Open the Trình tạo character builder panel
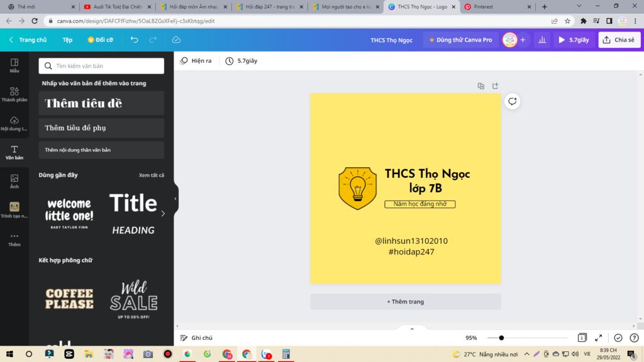 [14, 210]
